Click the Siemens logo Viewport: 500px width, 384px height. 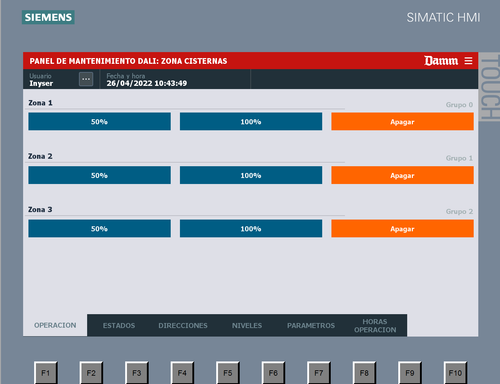(48, 17)
